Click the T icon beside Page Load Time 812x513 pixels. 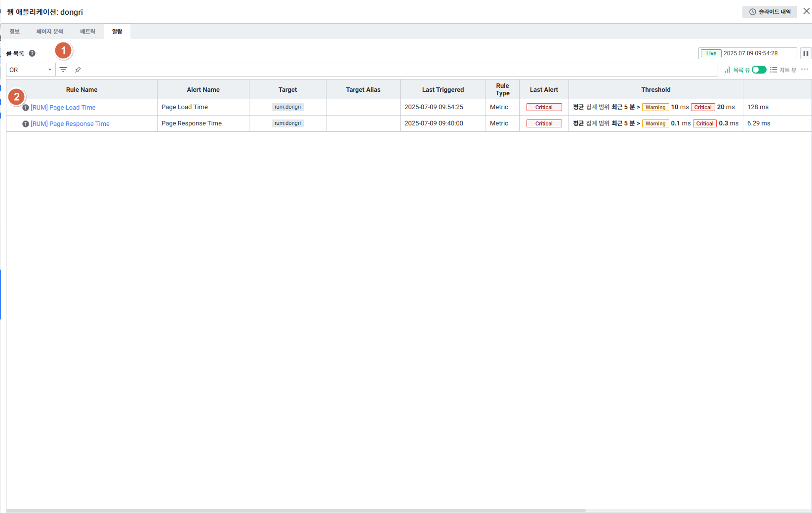click(26, 108)
